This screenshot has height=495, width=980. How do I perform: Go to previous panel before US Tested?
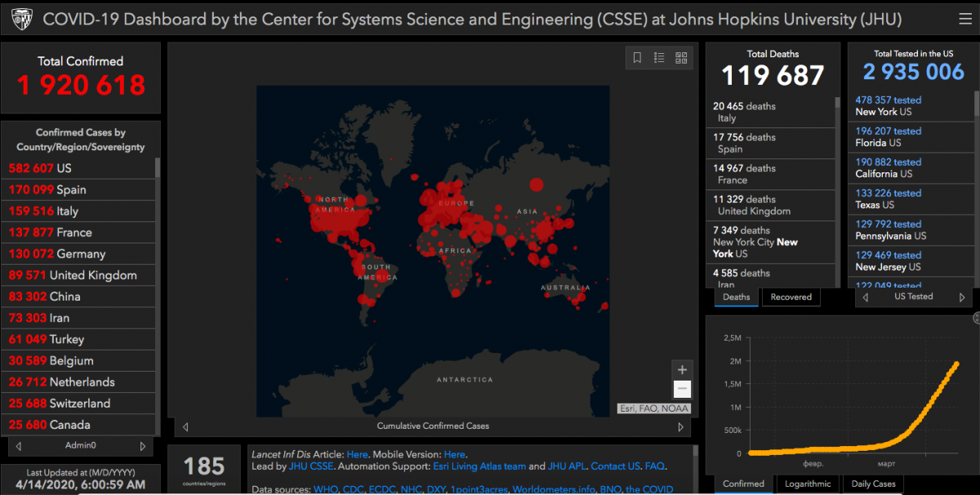click(866, 297)
